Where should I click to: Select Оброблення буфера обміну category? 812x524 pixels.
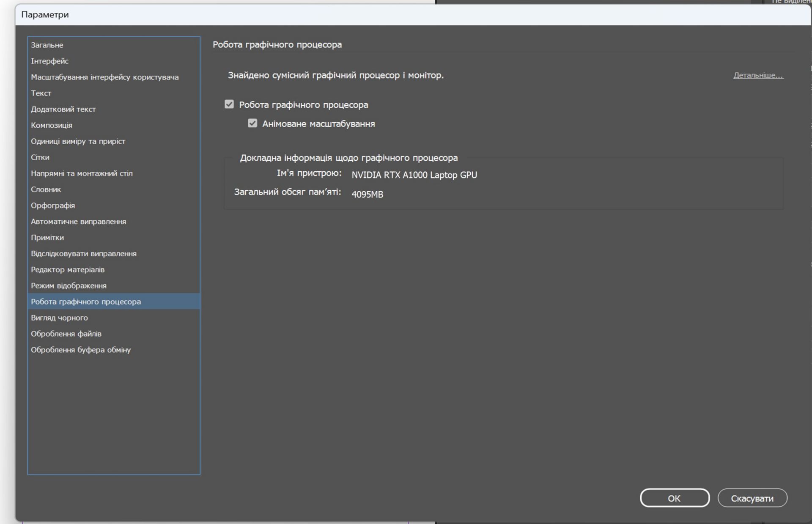click(x=81, y=350)
